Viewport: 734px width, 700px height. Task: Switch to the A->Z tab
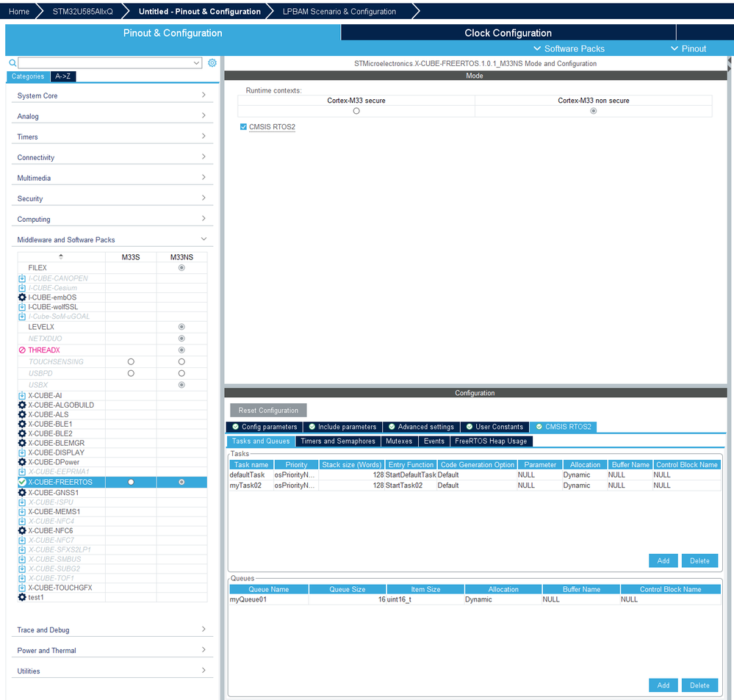[62, 76]
